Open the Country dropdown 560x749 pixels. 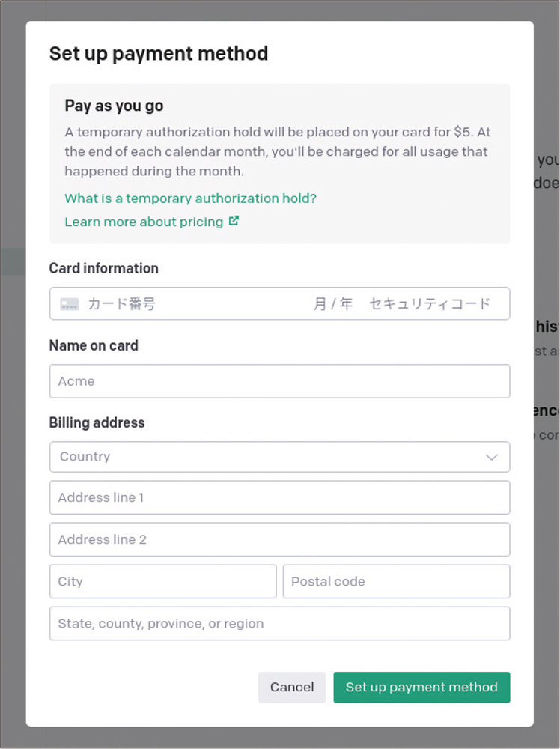[x=279, y=457]
